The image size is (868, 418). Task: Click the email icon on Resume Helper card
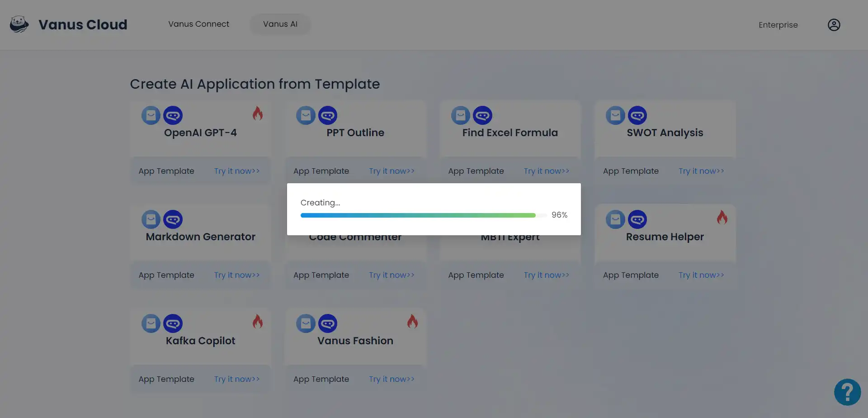[615, 219]
